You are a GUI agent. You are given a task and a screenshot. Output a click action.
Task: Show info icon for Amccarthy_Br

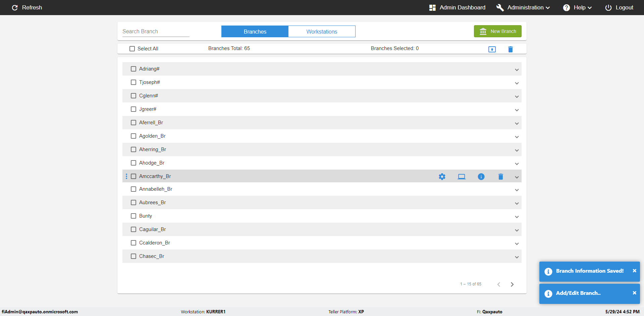tap(481, 176)
